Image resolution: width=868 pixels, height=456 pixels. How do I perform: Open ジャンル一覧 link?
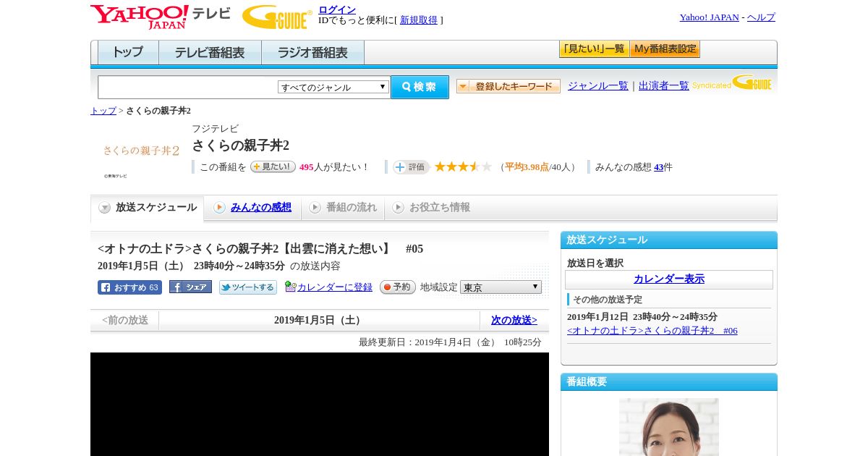(x=598, y=85)
